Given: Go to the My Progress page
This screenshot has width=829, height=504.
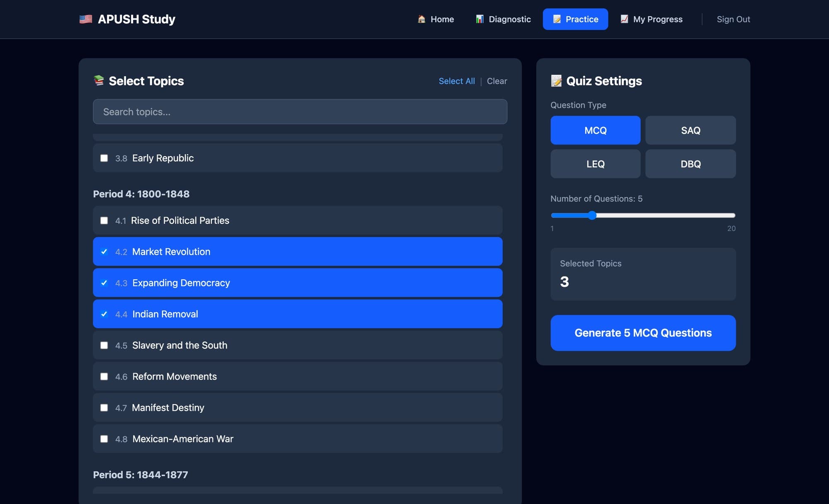Looking at the screenshot, I should click(x=651, y=19).
